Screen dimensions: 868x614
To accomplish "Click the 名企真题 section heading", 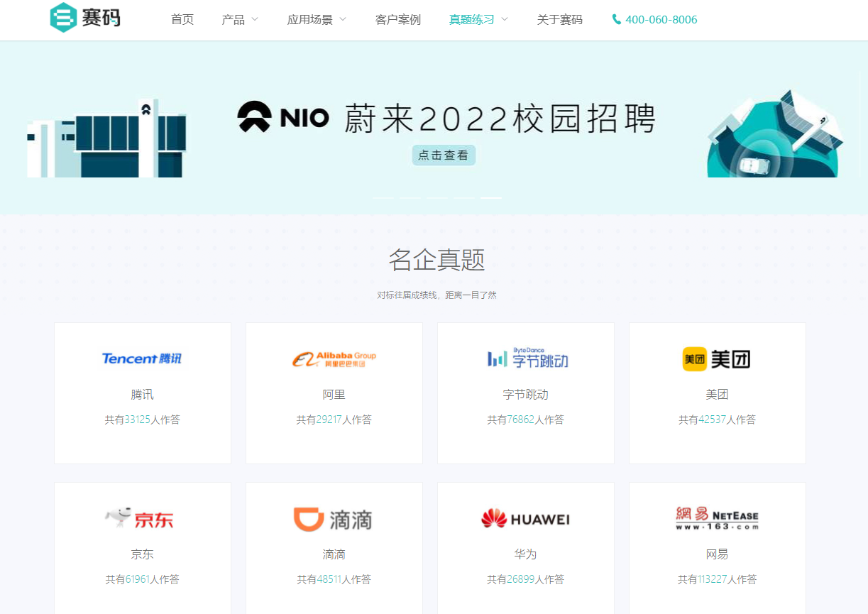I will (x=436, y=261).
